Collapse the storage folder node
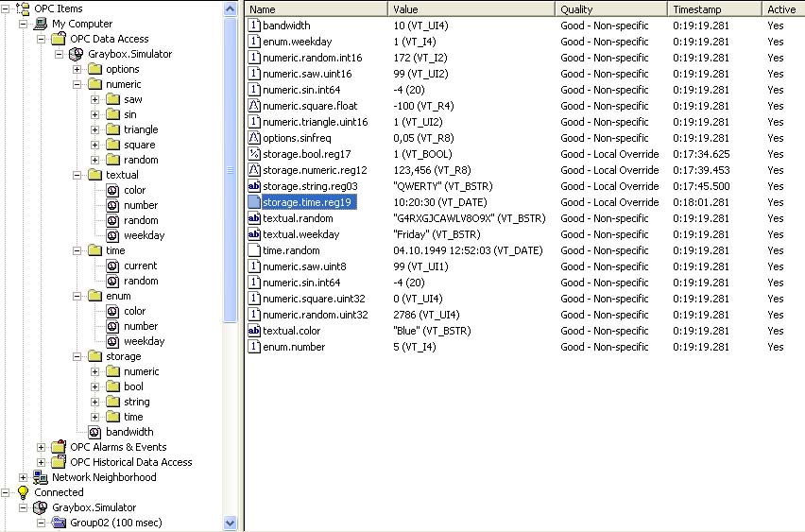Viewport: 805px width, 532px height. click(77, 356)
